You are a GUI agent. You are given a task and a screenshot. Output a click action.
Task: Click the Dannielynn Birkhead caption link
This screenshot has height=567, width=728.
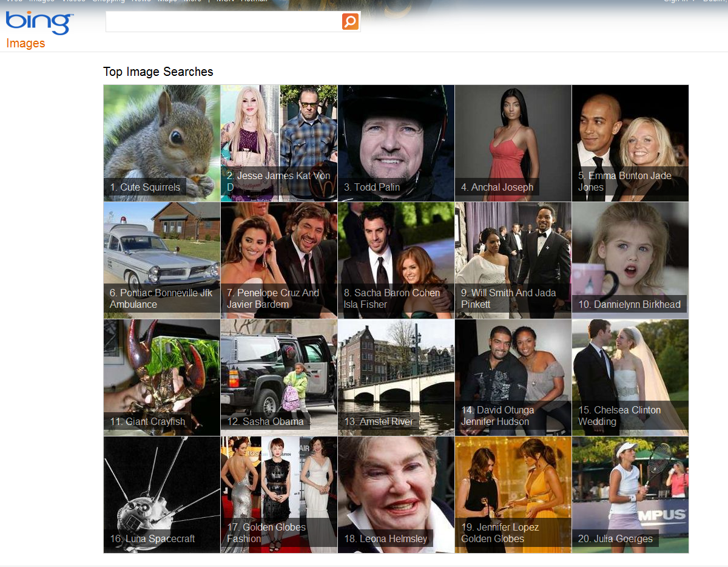(629, 304)
